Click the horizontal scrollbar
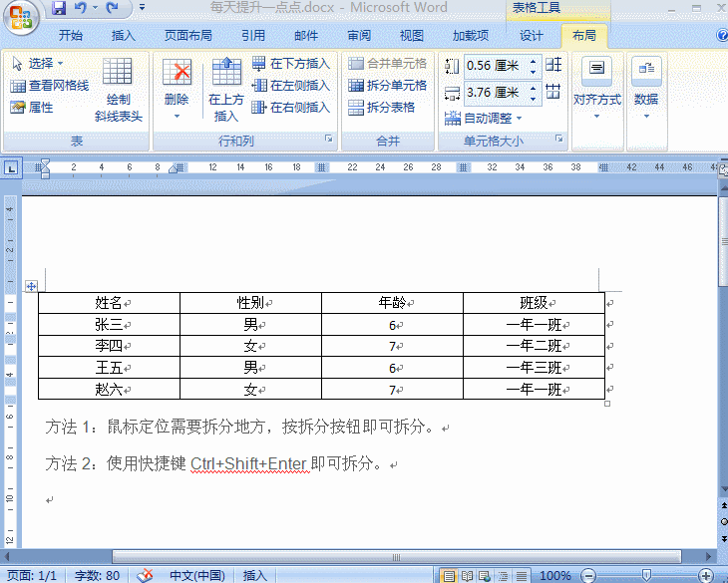The height and width of the screenshot is (583, 728). tap(396, 556)
